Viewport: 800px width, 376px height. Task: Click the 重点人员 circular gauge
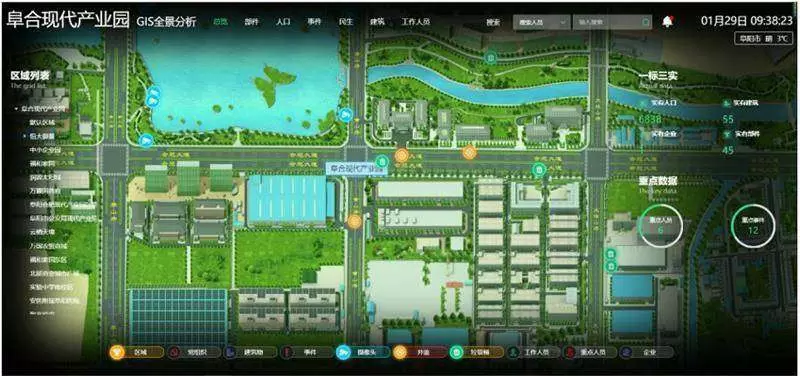point(661,225)
